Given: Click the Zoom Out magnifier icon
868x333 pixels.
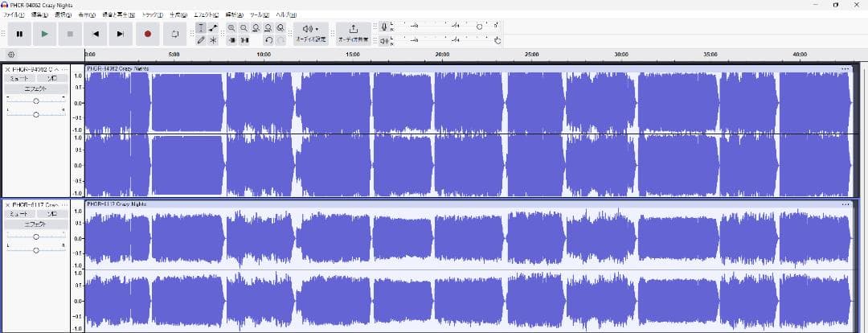Looking at the screenshot, I should [244, 28].
